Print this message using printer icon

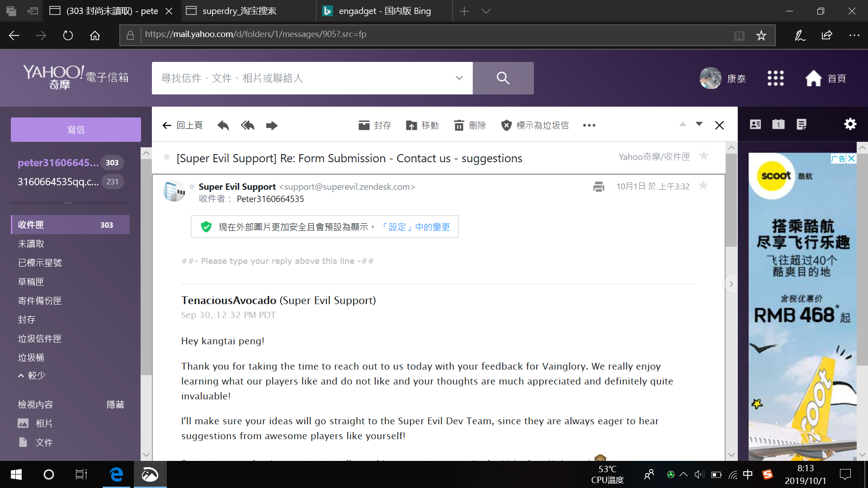coord(599,186)
